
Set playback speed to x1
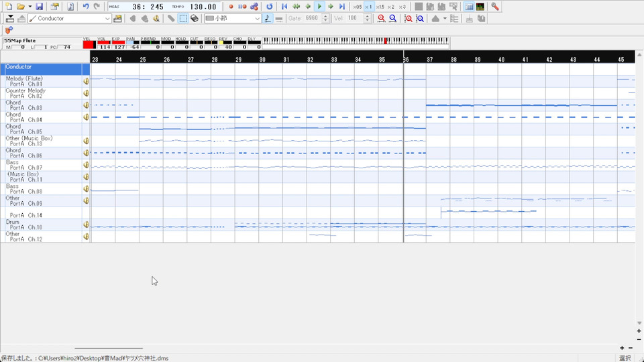[368, 7]
